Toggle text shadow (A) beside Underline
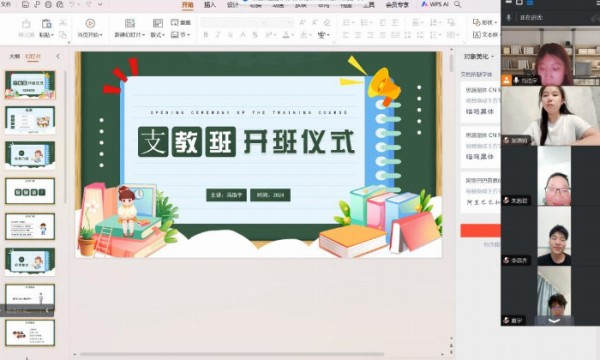 [243, 35]
